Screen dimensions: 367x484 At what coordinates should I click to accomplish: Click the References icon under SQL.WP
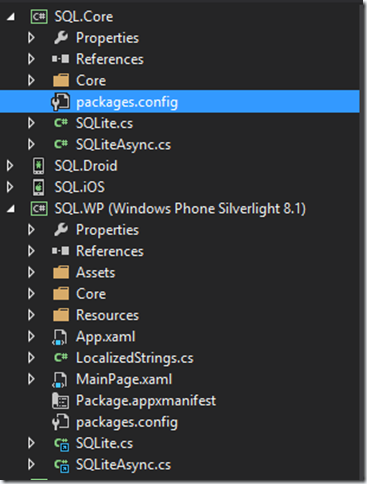tap(61, 251)
